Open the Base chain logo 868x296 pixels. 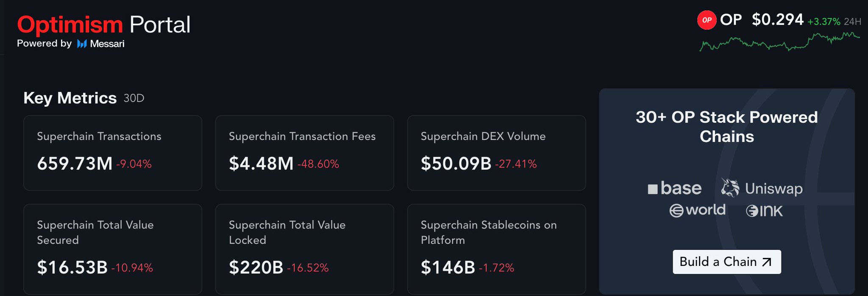coord(674,188)
